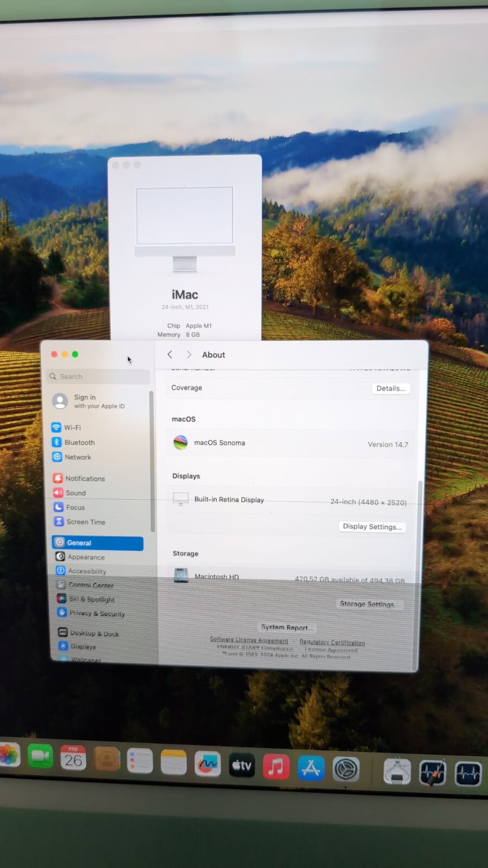Open Software License Agreement link
The width and height of the screenshot is (488, 868).
(249, 640)
